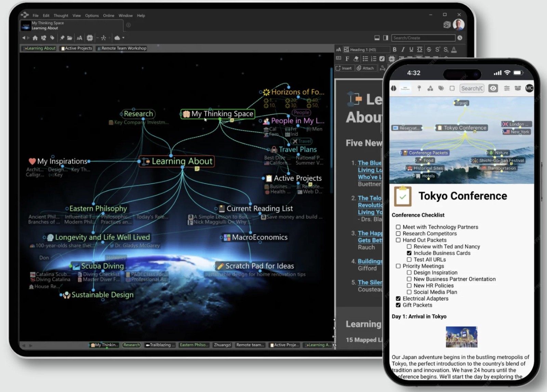Switch to bottom panel layout icon
Image resolution: width=547 pixels, height=392 pixels.
tap(377, 38)
